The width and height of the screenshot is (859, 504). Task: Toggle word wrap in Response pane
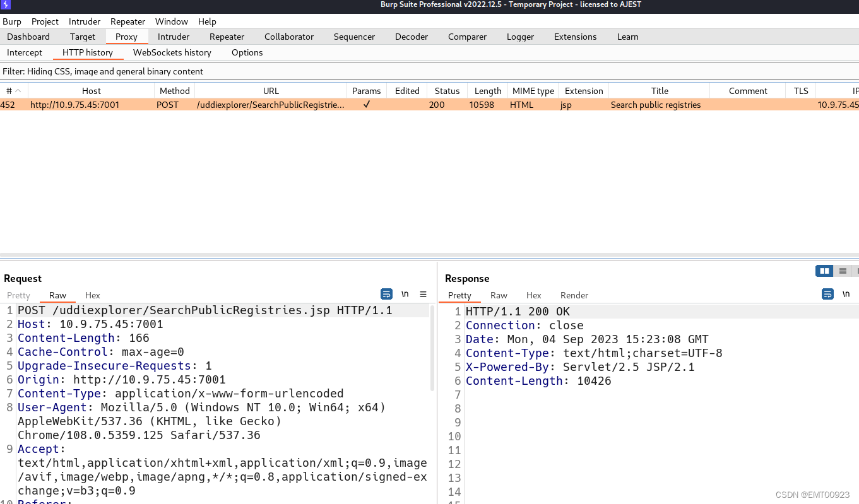827,294
